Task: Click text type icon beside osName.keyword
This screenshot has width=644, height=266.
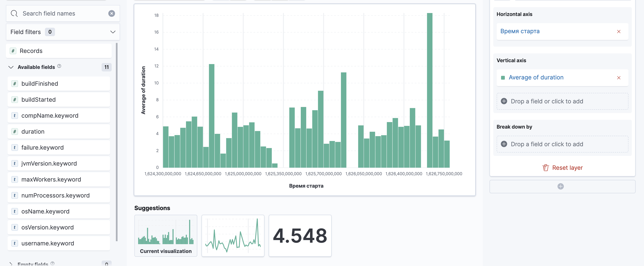Action: click(15, 211)
